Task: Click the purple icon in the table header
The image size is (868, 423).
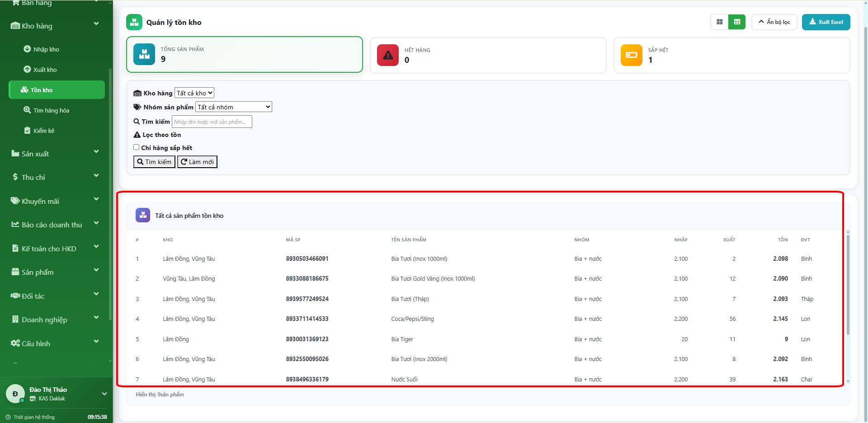Action: coord(143,215)
